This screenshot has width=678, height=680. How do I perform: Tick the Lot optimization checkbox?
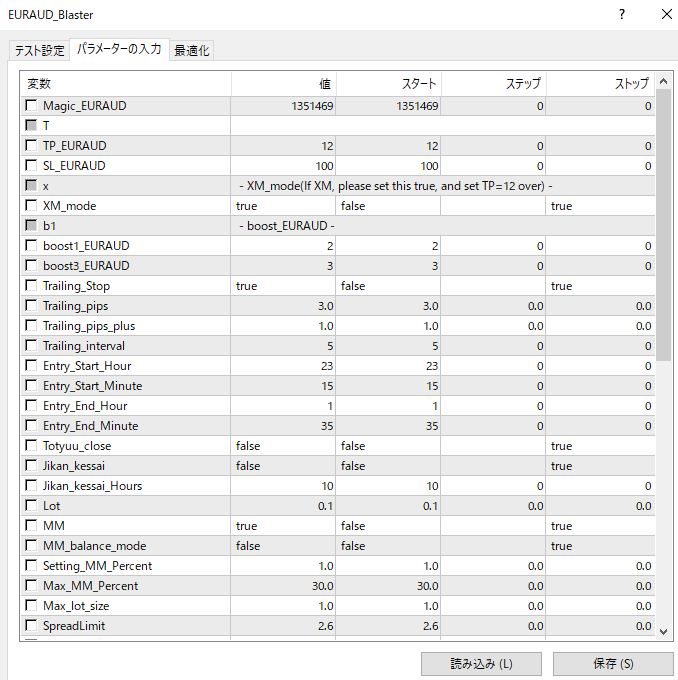[31, 505]
